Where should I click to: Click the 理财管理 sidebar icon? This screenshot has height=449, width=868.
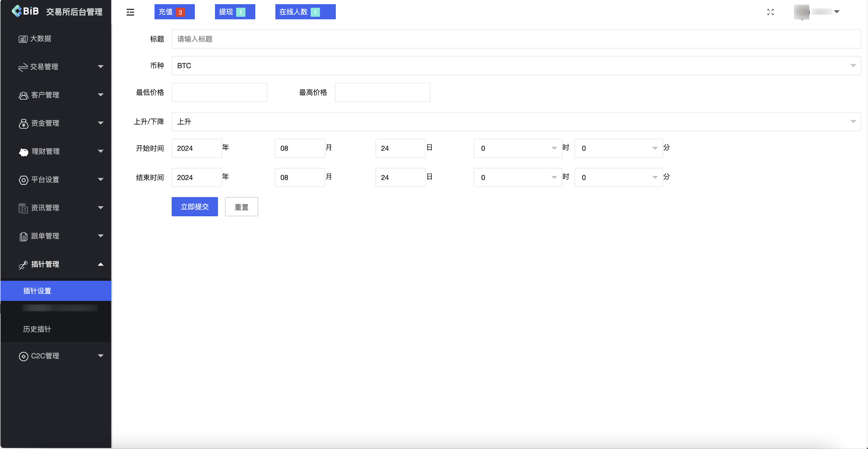pyautogui.click(x=23, y=152)
